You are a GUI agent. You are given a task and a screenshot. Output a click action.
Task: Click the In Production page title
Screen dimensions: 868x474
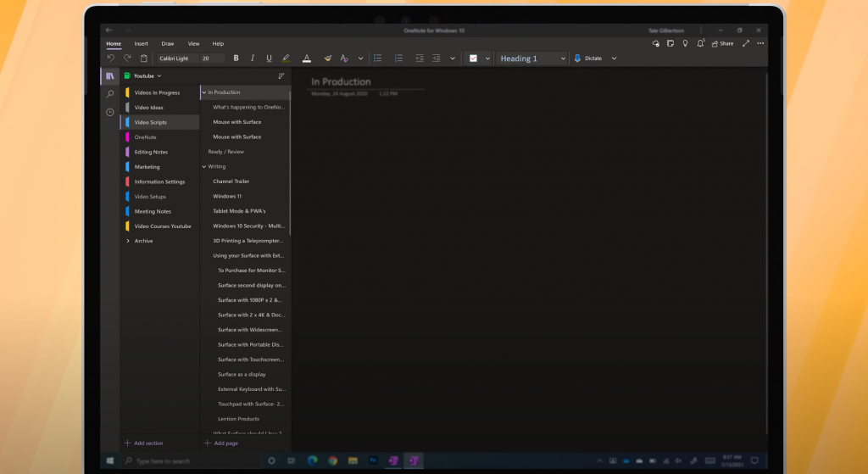point(341,82)
